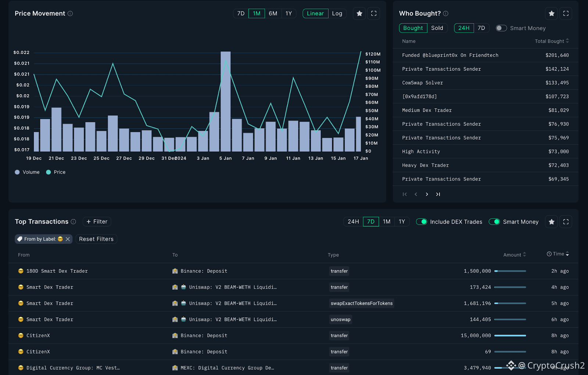
Task: Sort transactions by Time column
Action: (558, 254)
